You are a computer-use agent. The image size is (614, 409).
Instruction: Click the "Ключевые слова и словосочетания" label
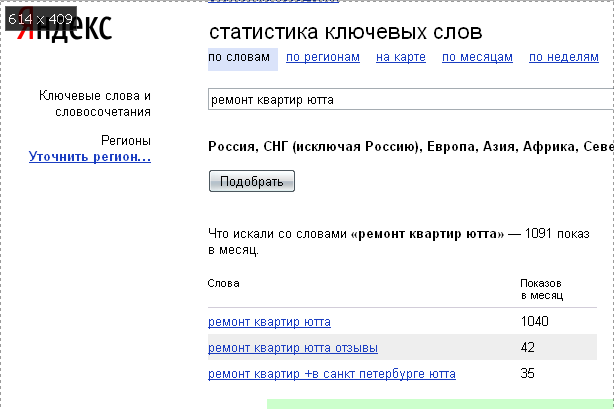pyautogui.click(x=95, y=103)
